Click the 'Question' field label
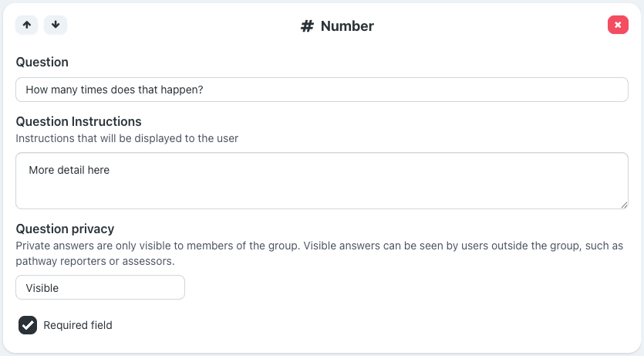 (42, 62)
